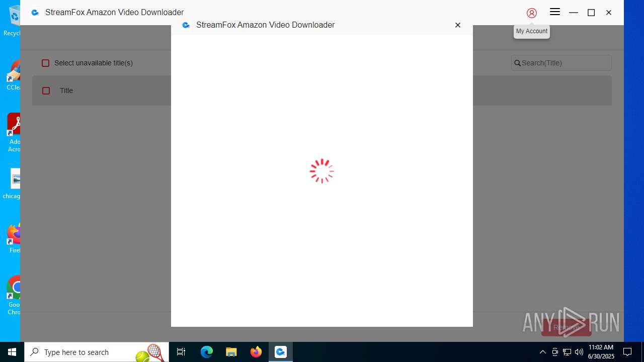Show hidden system tray icons
Viewport: 644px width, 362px height.
coord(542,352)
